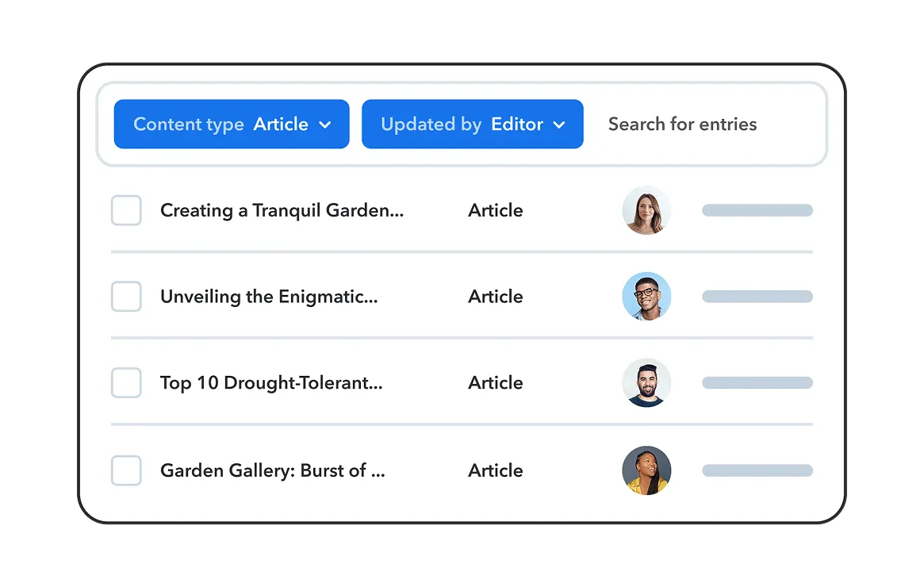
Task: Tick the checkbox beside Unveiling the Enigmatic
Action: 126,296
